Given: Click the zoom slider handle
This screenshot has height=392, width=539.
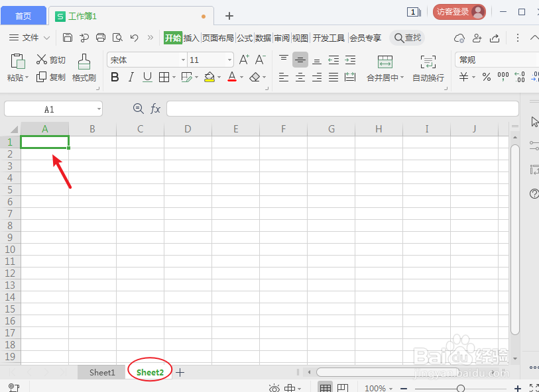Looking at the screenshot, I should 461,389.
